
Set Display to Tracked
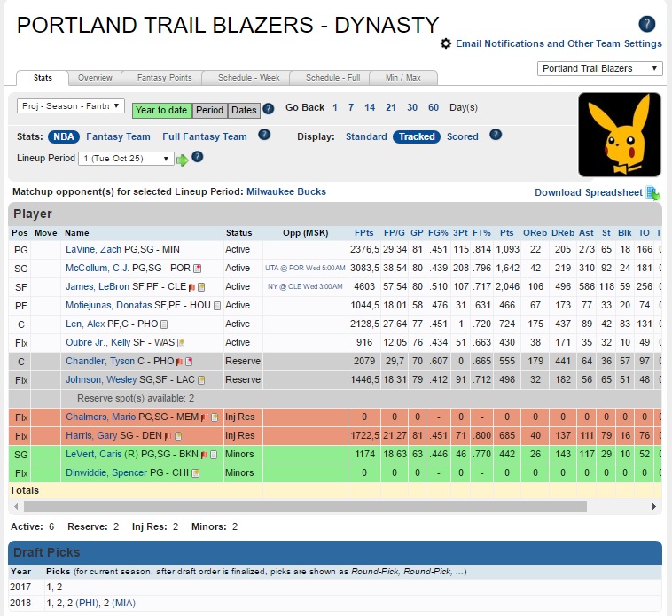417,136
